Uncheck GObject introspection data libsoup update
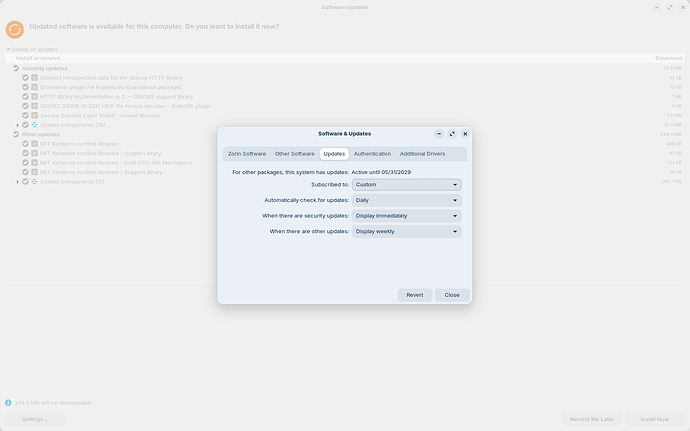 click(26, 77)
